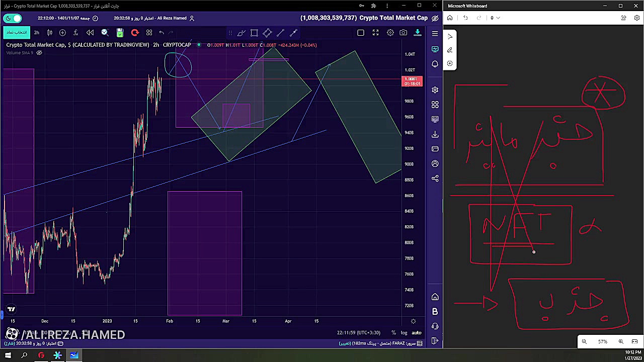Click the user profile icon near Ali Reza Hamed

[191, 18]
